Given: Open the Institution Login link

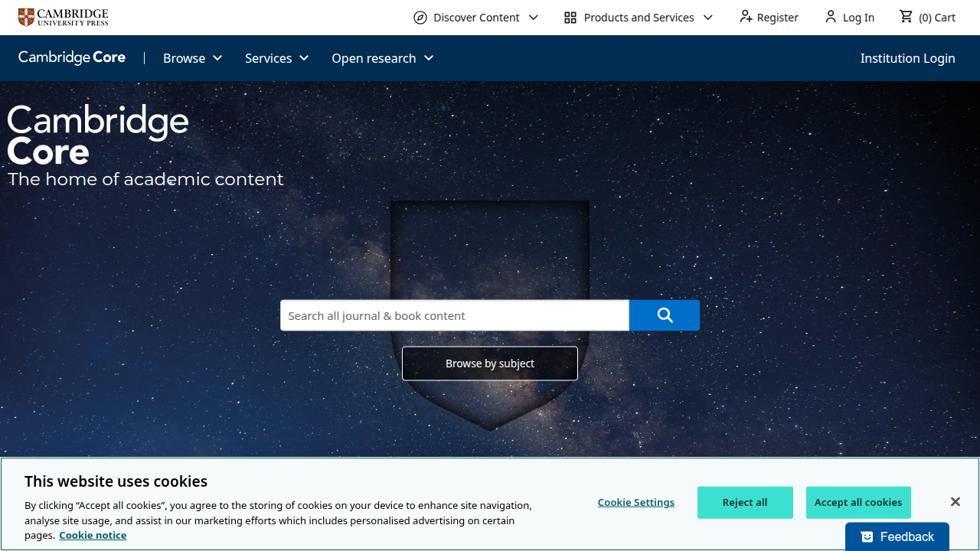Looking at the screenshot, I should pos(907,58).
